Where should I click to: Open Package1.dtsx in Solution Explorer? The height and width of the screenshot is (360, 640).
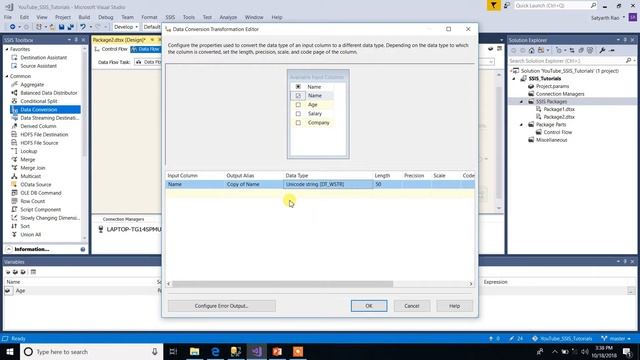[x=559, y=109]
